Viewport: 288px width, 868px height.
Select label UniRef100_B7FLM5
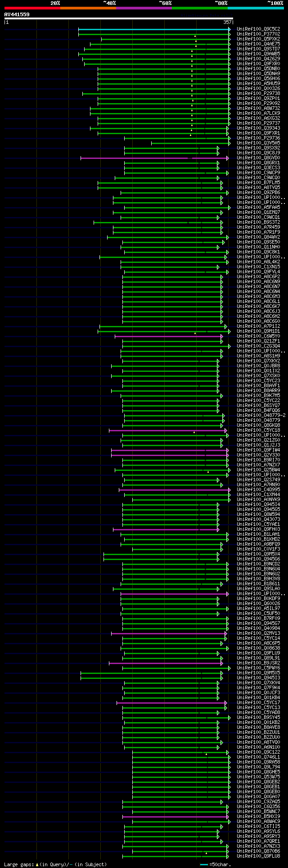coord(258,183)
